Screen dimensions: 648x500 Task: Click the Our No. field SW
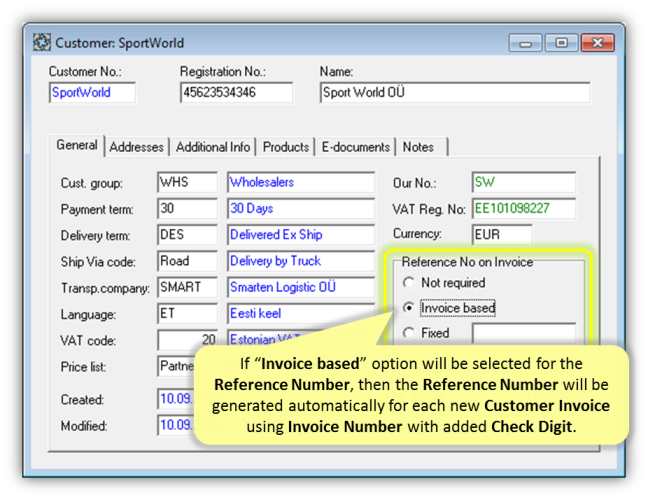coord(524,182)
